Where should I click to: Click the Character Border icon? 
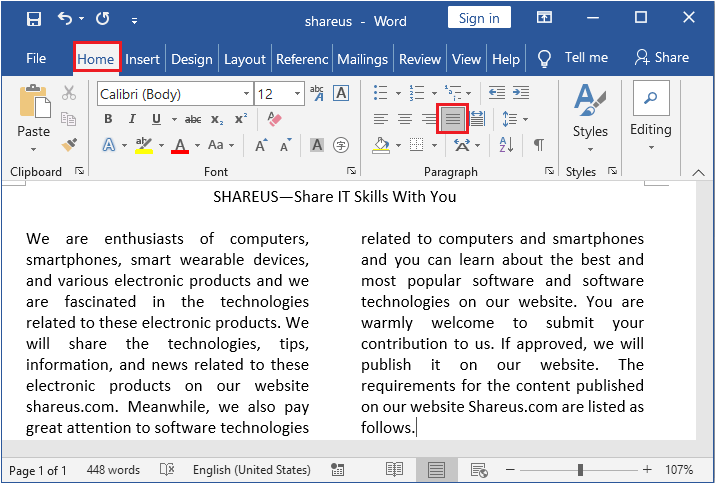[341, 93]
